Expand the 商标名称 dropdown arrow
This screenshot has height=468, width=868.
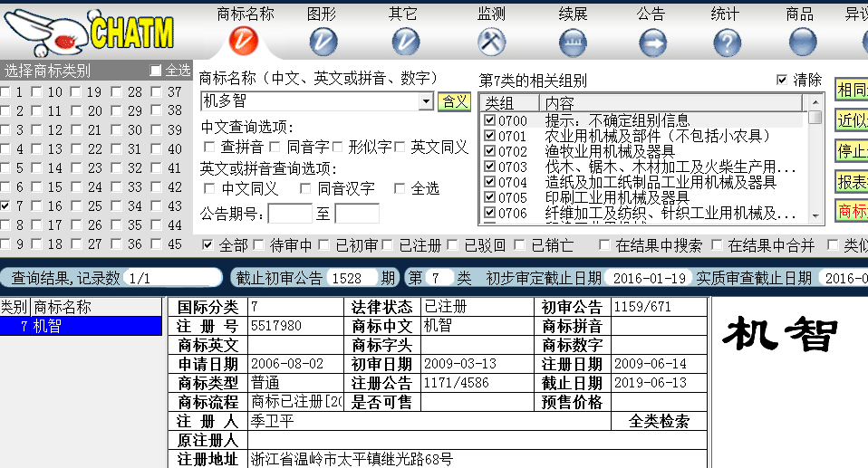tap(426, 101)
